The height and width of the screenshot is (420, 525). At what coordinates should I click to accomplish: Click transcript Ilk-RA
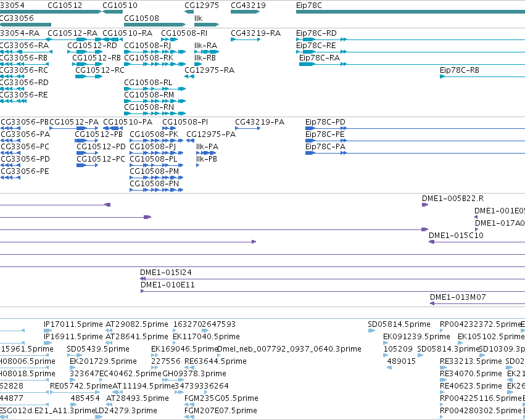pyautogui.click(x=205, y=46)
